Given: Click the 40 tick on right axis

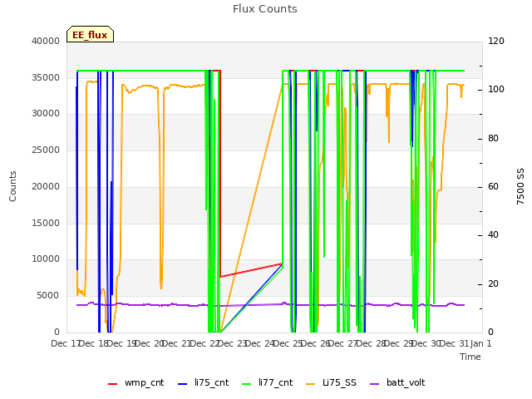Looking at the screenshot, I should [x=493, y=234].
